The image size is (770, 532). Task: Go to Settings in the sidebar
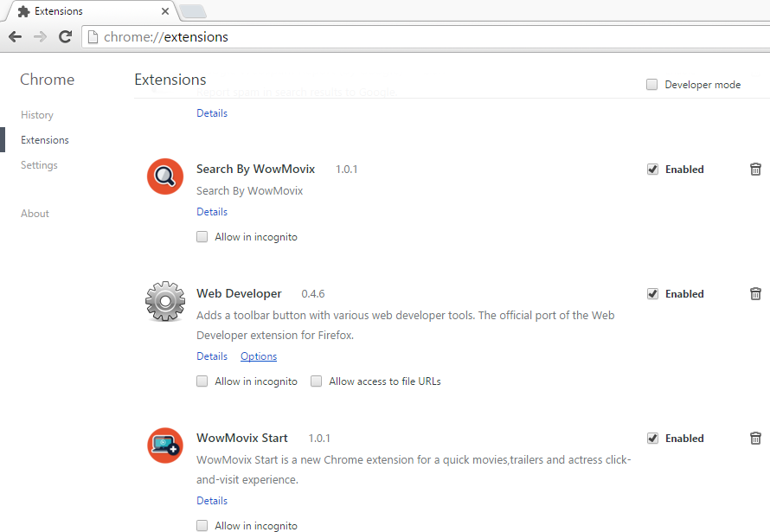(39, 165)
